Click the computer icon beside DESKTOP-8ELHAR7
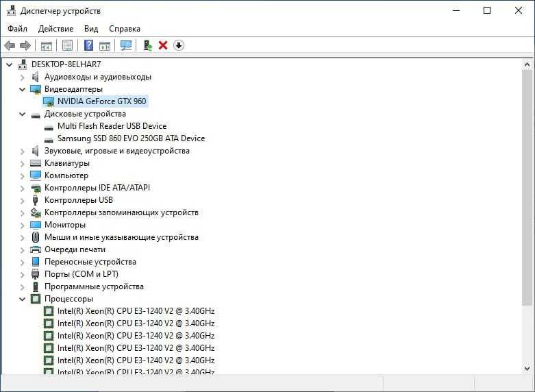This screenshot has height=392, width=535. [x=23, y=64]
